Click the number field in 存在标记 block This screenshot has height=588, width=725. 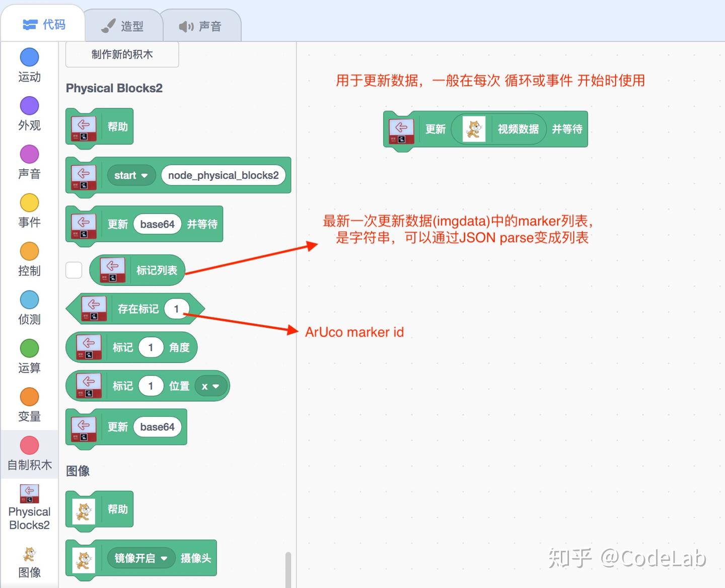[176, 309]
